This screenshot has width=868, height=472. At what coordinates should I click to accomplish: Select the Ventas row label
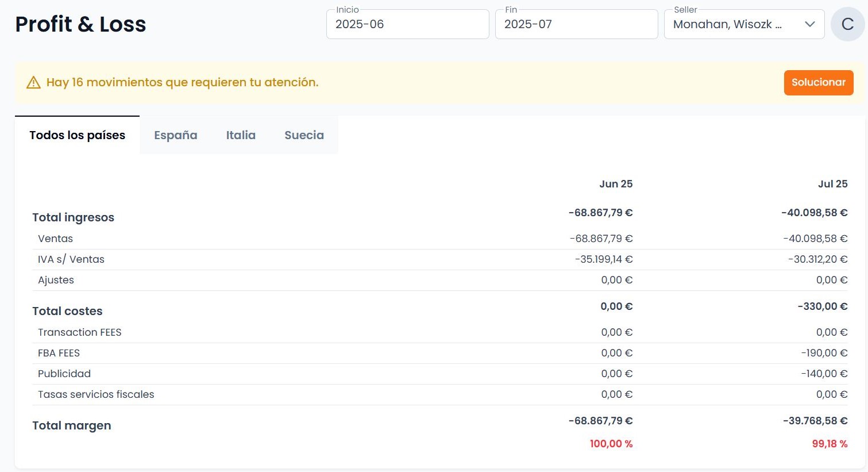[55, 239]
